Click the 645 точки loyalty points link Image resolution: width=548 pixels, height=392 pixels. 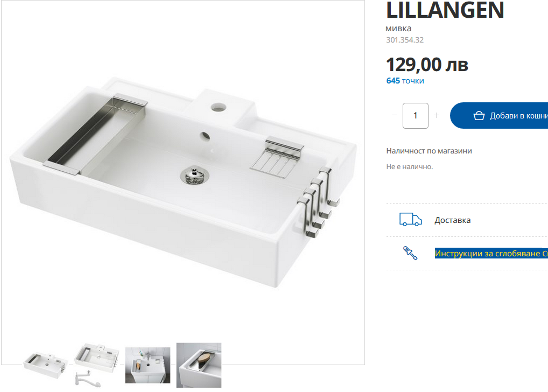(405, 81)
